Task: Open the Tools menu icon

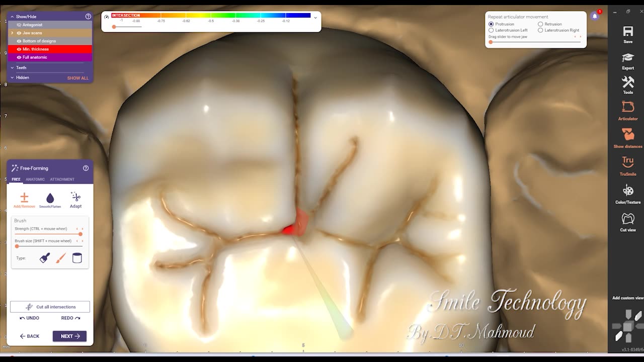Action: [x=628, y=82]
